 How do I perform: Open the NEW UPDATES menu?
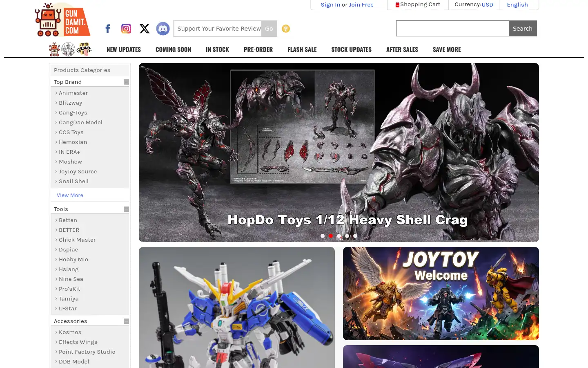(x=124, y=49)
